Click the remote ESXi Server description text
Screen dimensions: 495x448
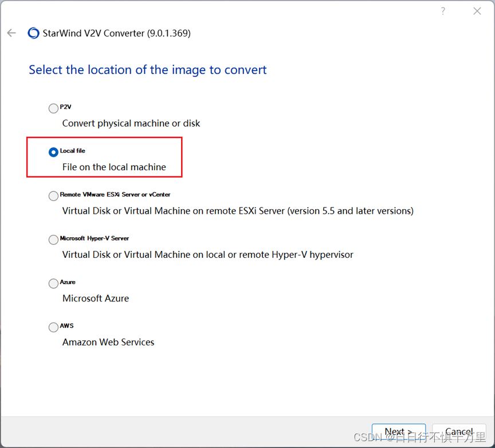coord(238,211)
